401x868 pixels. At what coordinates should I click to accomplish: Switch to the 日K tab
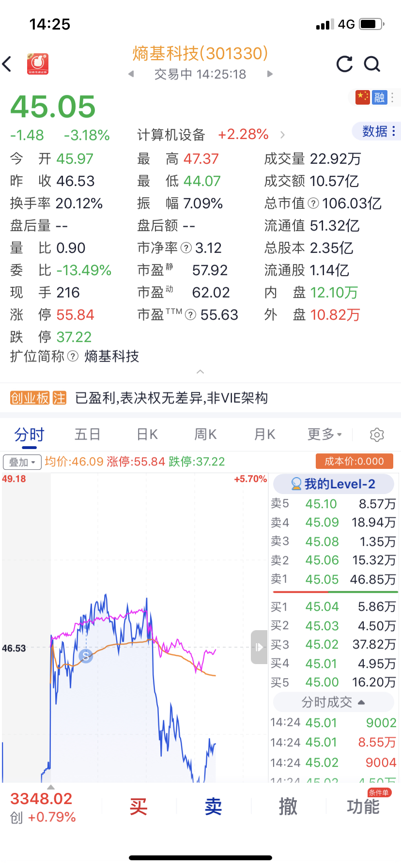click(147, 434)
